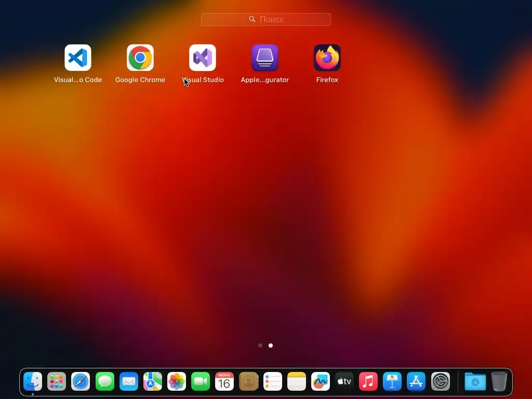The height and width of the screenshot is (399, 532).
Task: Open Downloads folder in Dock
Action: (475, 381)
